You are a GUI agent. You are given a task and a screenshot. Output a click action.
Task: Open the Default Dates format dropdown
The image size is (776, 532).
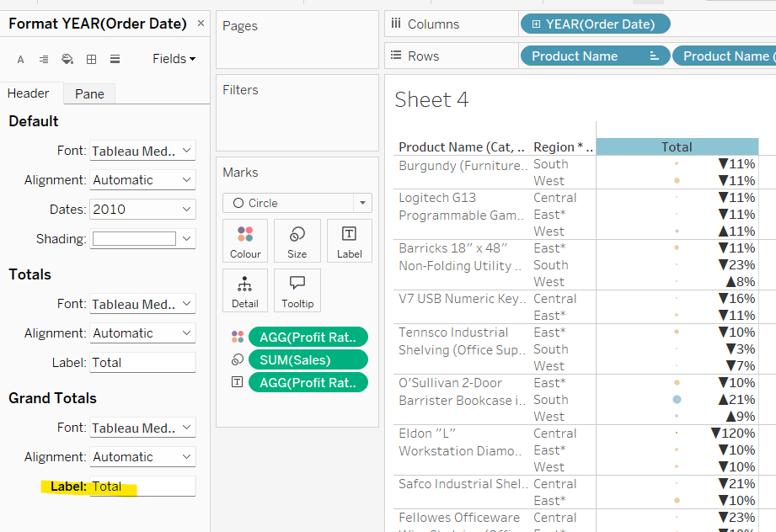142,209
